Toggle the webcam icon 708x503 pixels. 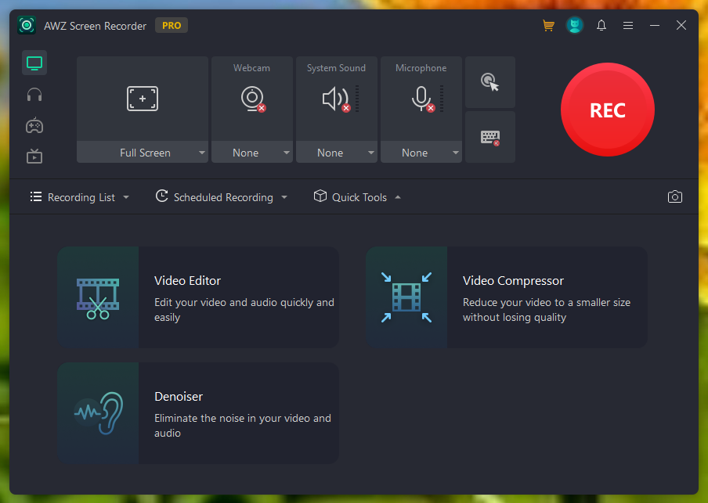pos(253,98)
